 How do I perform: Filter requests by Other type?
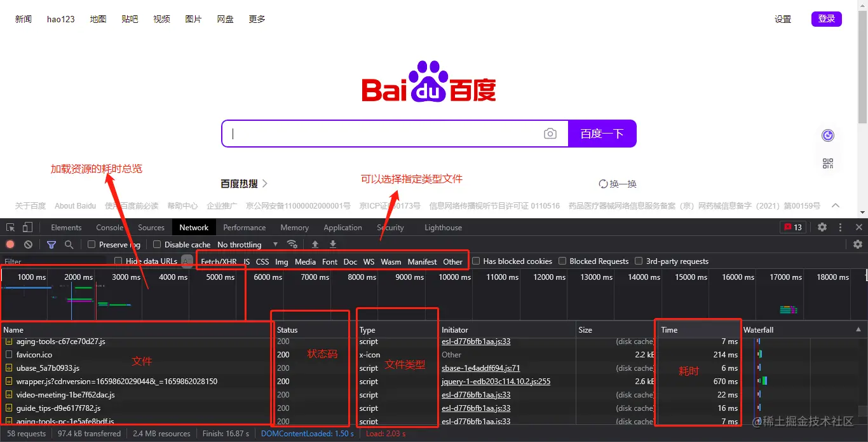coord(453,261)
